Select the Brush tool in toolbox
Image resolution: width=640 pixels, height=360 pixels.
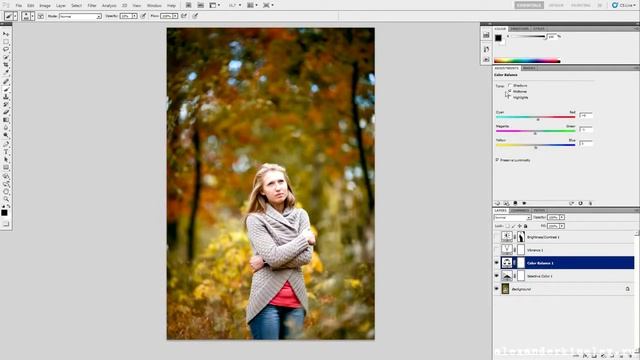6,89
